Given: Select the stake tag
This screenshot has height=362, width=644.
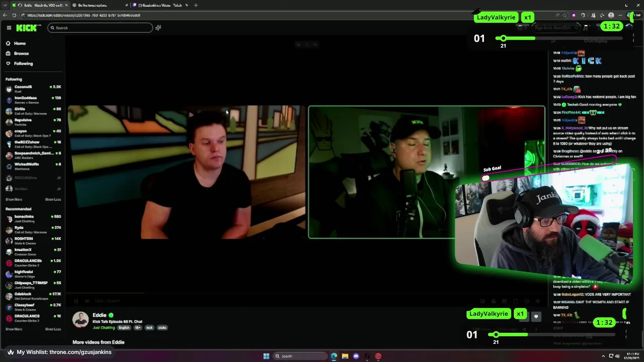Looking at the screenshot, I should 162,328.
